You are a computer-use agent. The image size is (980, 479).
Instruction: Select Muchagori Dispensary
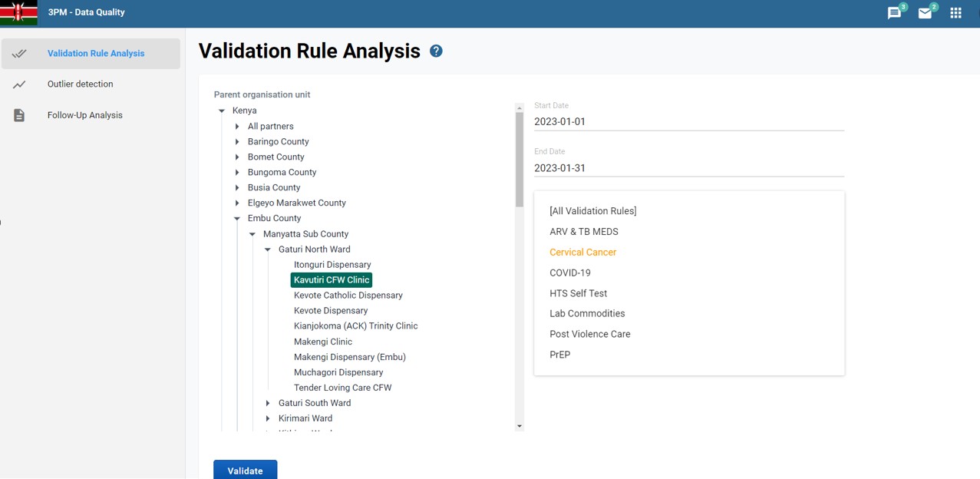[338, 372]
